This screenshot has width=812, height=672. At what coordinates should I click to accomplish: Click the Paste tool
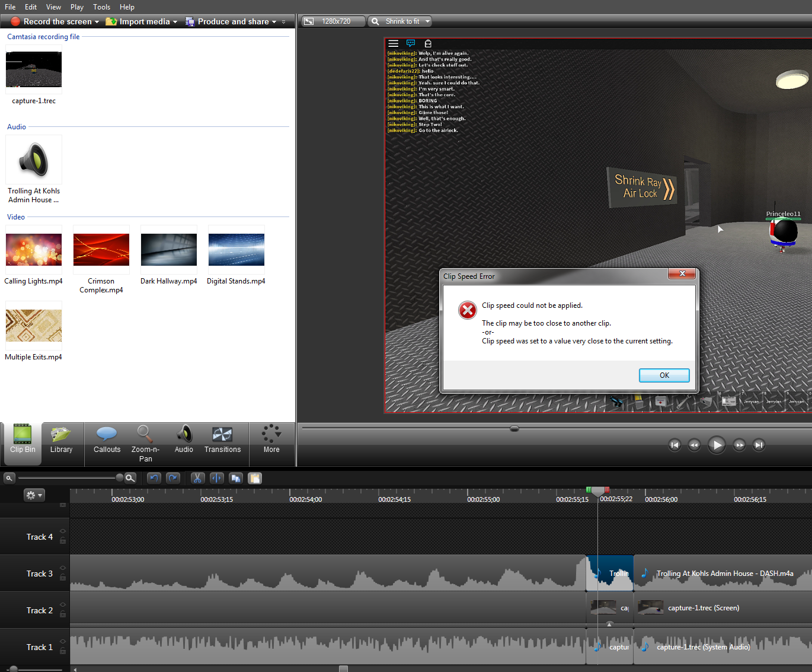255,478
